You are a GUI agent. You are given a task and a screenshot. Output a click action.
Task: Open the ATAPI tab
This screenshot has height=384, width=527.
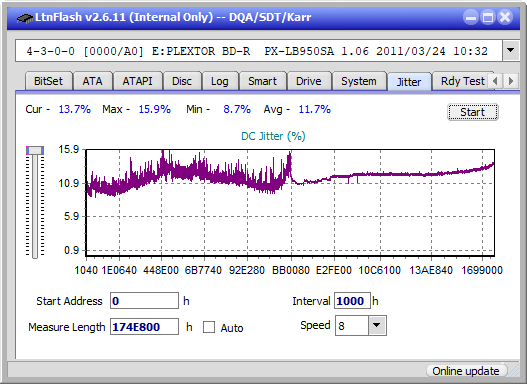137,81
